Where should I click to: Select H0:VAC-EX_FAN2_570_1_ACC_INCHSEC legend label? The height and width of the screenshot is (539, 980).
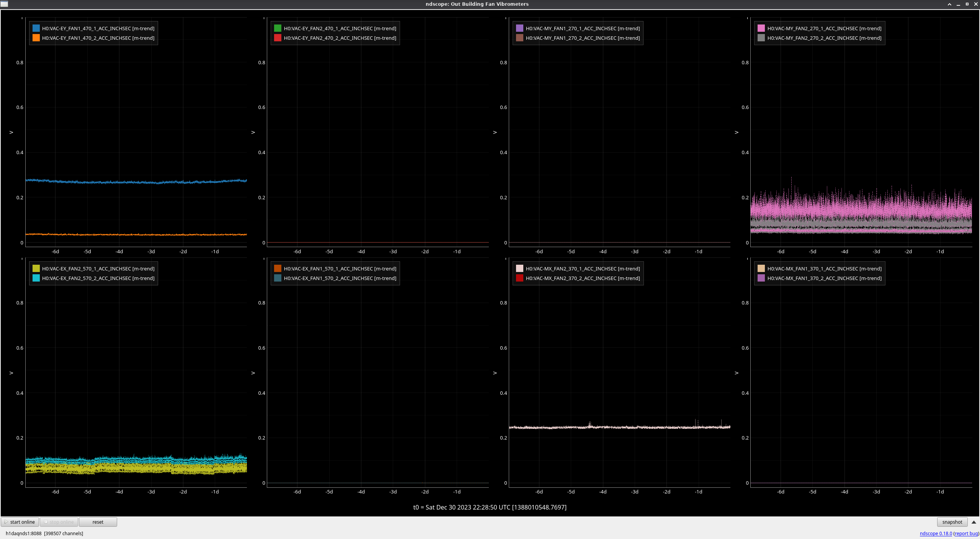(x=98, y=269)
